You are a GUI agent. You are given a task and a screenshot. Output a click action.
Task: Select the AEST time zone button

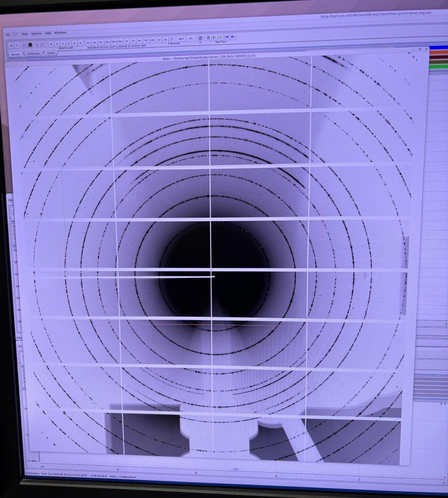[x=181, y=39]
